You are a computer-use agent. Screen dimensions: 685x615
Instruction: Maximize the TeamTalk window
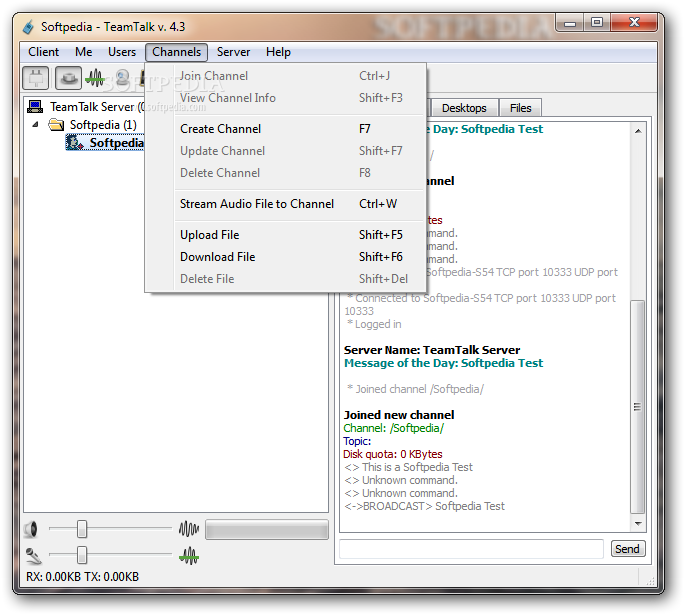pos(597,23)
